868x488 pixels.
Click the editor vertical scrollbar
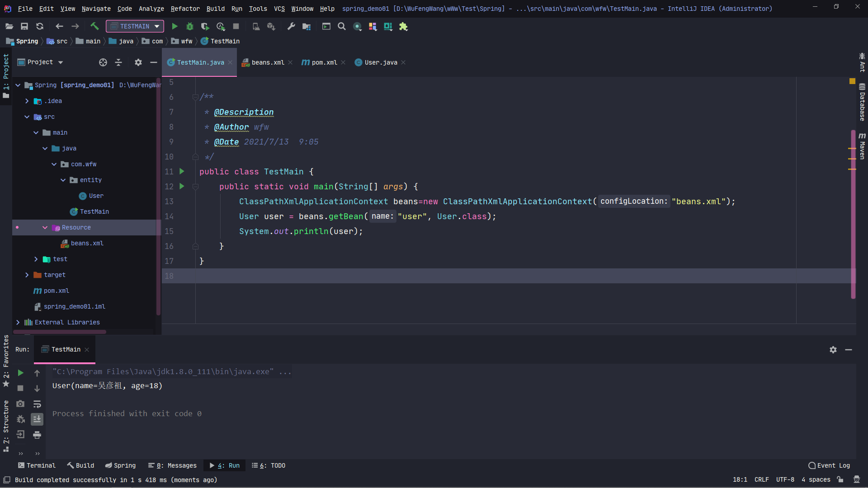(x=853, y=215)
